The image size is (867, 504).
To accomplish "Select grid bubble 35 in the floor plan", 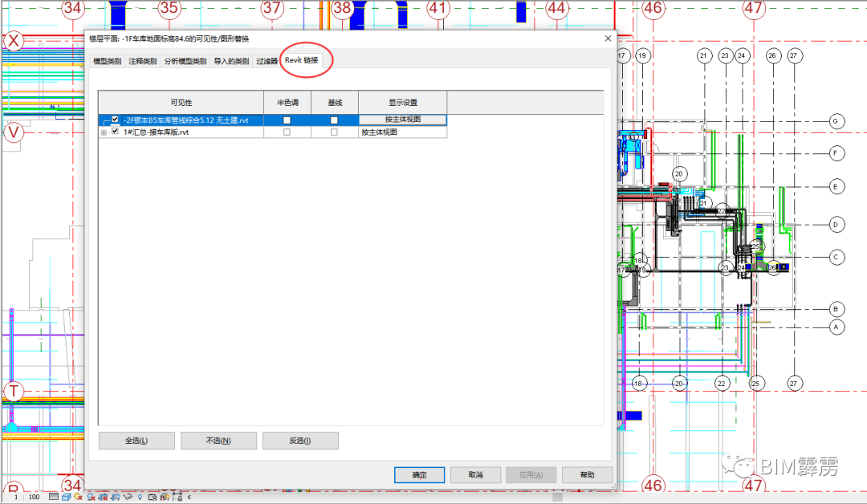I will tap(169, 8).
